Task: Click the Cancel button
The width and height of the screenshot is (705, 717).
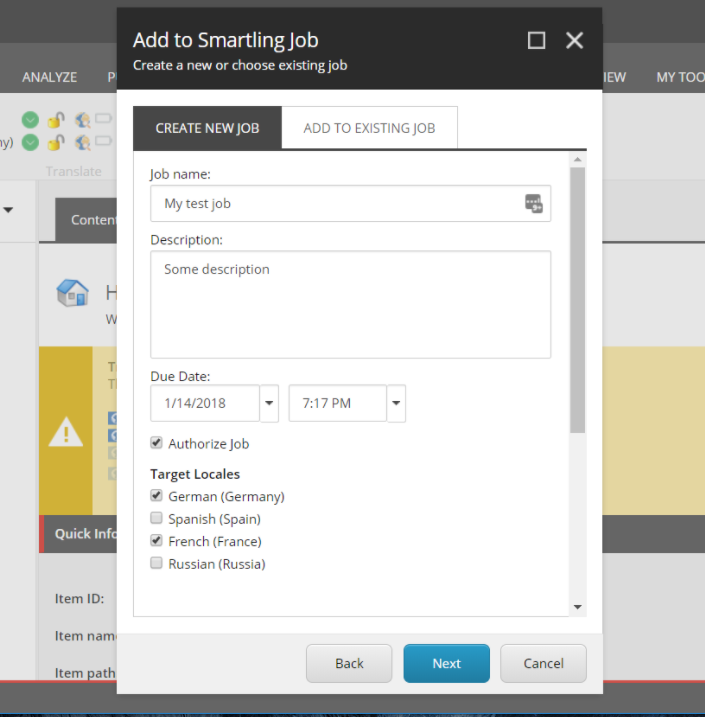Action: coord(544,663)
